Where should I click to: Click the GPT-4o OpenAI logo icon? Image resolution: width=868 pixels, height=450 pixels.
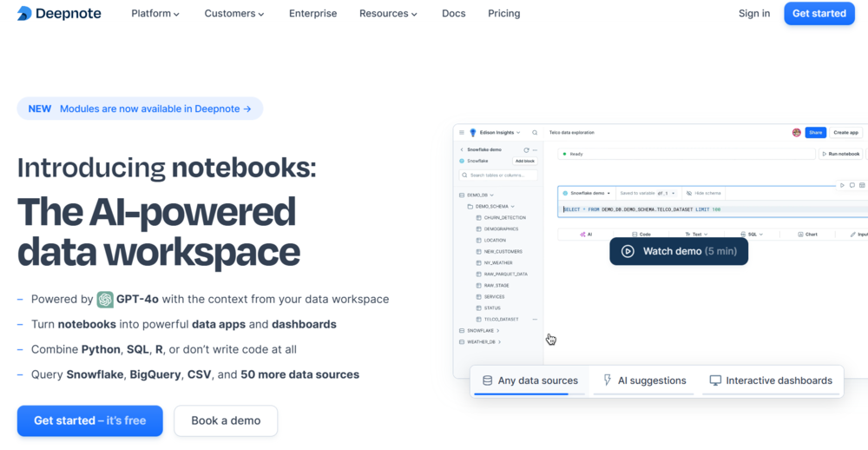[x=105, y=299]
